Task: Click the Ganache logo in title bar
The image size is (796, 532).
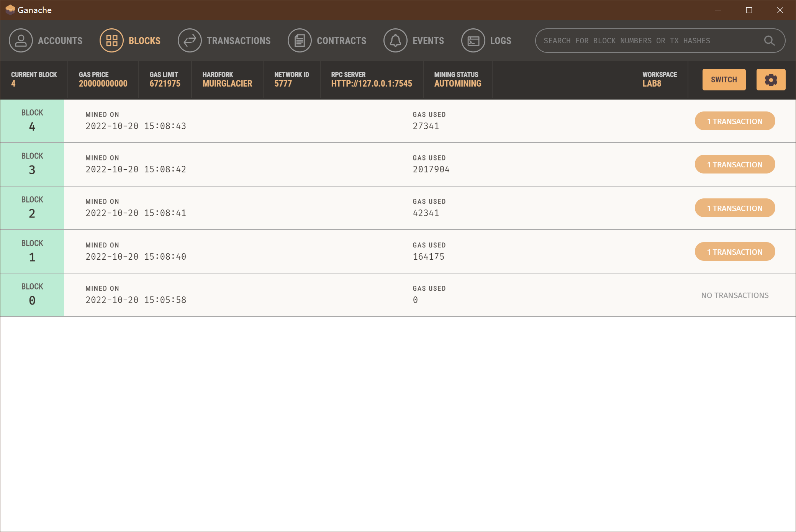Action: click(10, 10)
